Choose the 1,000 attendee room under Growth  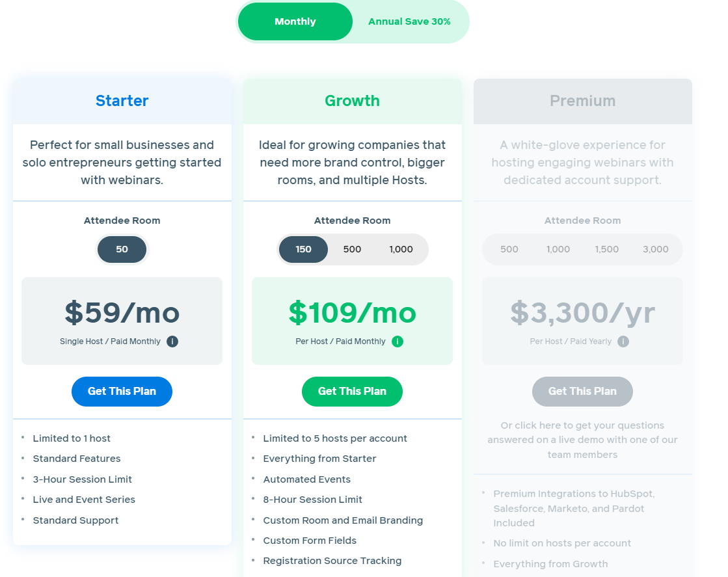pyautogui.click(x=401, y=249)
